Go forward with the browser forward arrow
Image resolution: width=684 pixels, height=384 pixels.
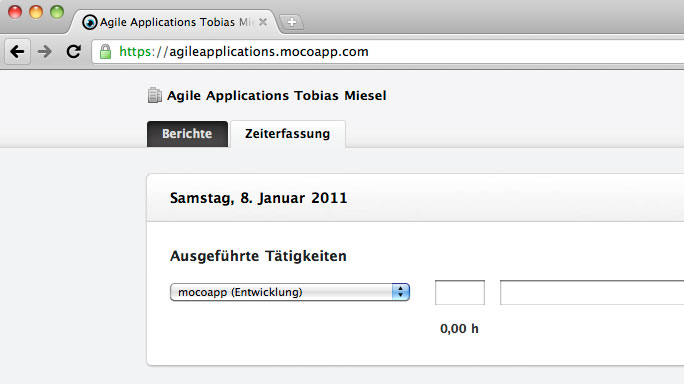(x=44, y=51)
